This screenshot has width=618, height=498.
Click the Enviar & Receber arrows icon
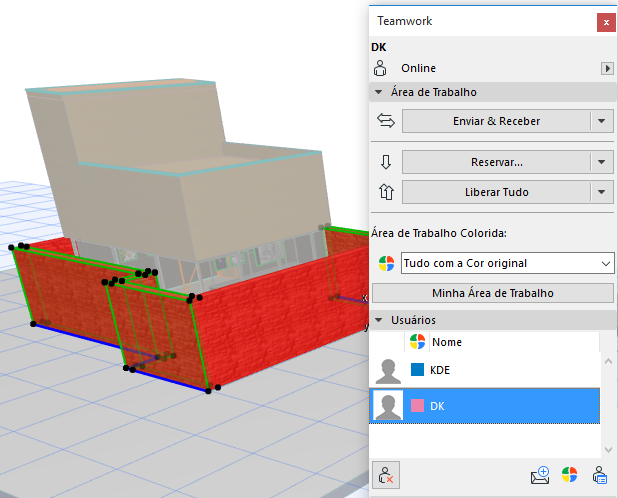[385, 121]
